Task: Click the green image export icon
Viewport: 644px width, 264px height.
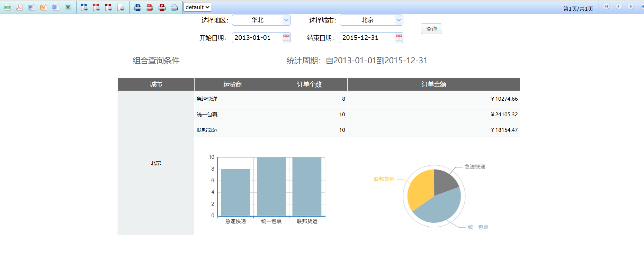Action: coord(68,7)
